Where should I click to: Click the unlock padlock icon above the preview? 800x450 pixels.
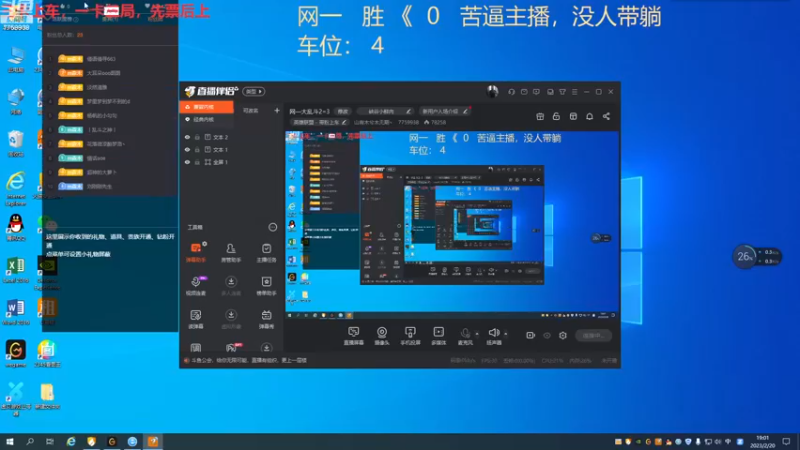(x=556, y=116)
